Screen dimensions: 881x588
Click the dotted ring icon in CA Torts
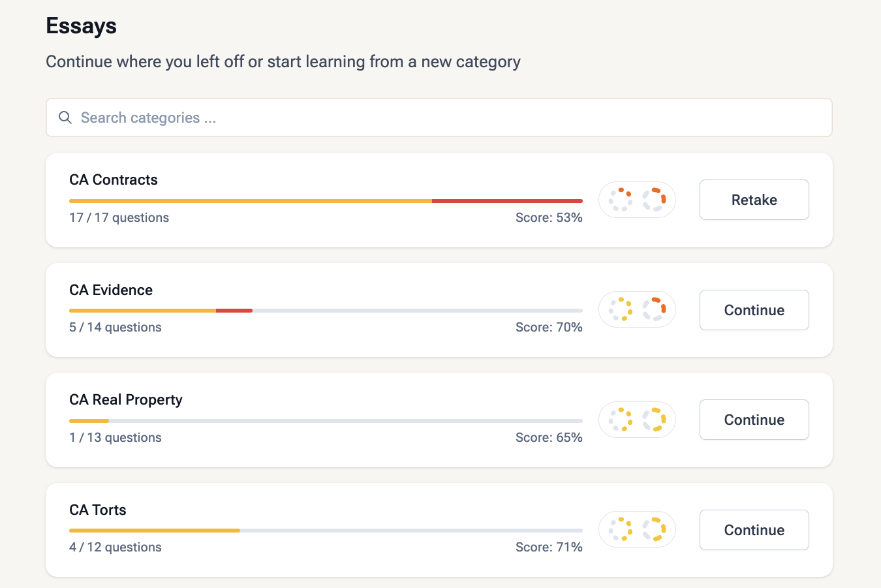tap(621, 529)
